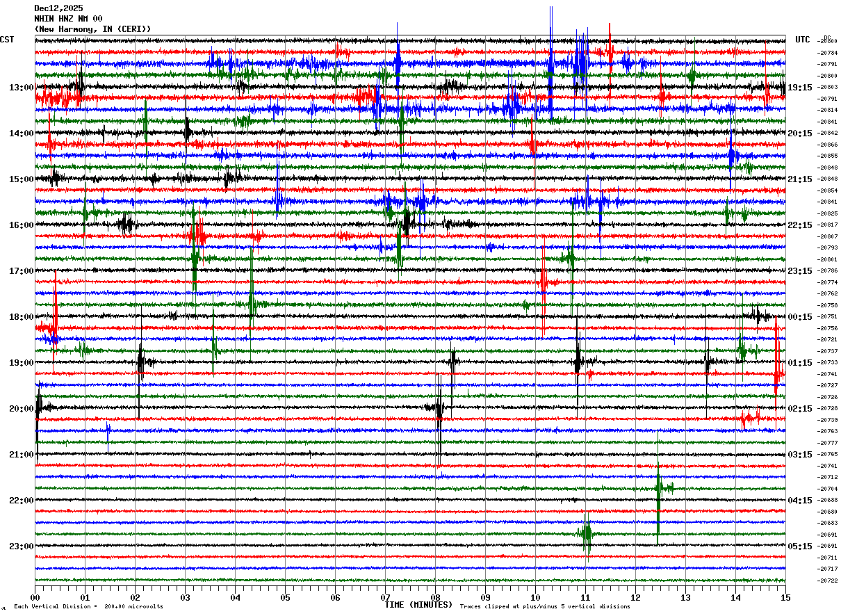This screenshot has width=841, height=616.
Task: Select the 13:00 CST time label
Action: tap(22, 88)
